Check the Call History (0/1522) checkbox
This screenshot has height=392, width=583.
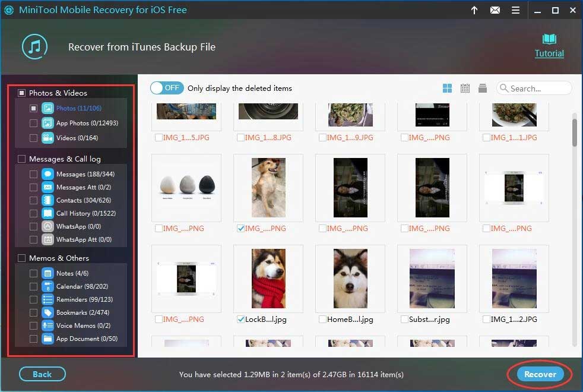click(x=33, y=213)
